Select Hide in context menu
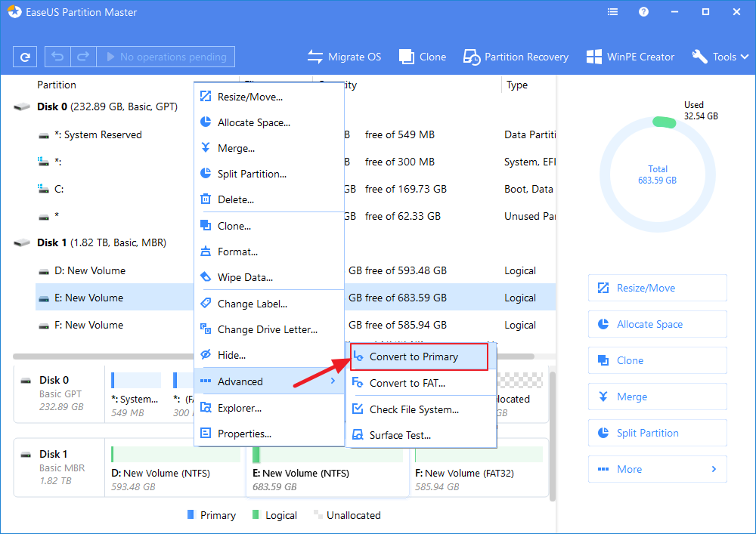756x534 pixels. pyautogui.click(x=269, y=355)
